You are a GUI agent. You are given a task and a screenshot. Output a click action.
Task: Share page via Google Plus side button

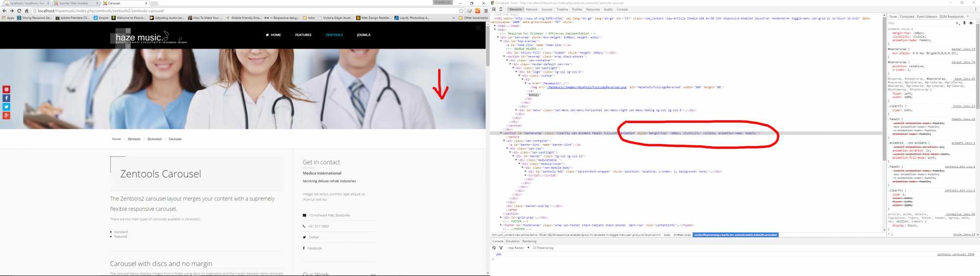coord(6,116)
